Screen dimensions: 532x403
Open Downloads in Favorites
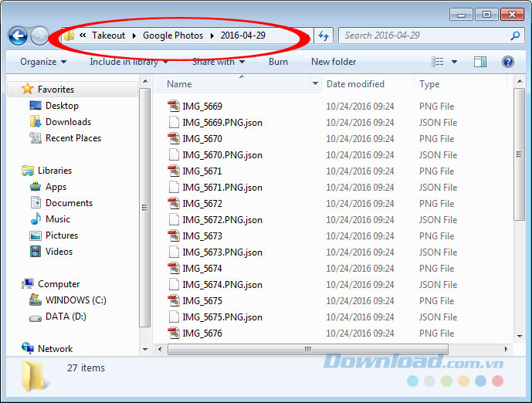click(x=68, y=122)
